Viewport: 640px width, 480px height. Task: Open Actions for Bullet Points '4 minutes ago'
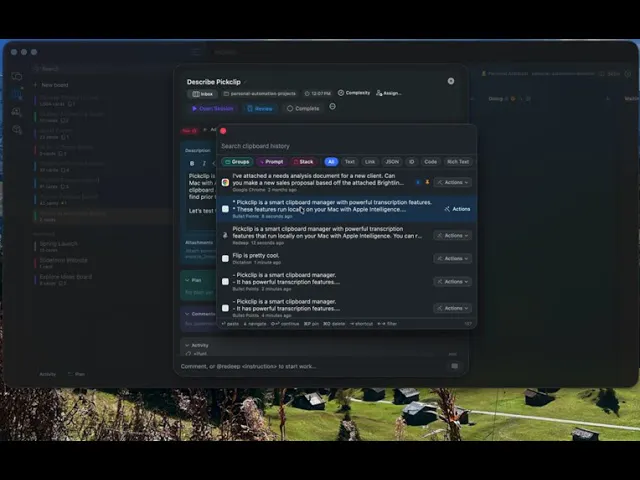tap(453, 308)
